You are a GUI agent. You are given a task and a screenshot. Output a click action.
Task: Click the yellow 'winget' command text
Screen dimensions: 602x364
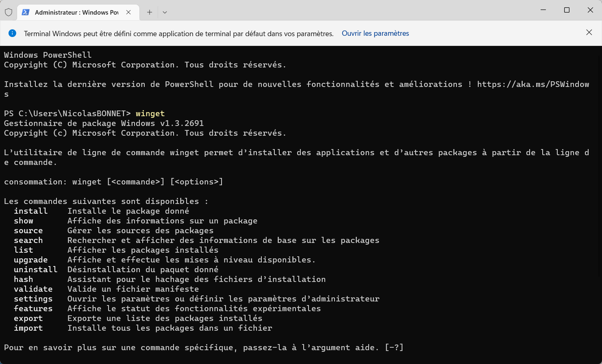point(150,114)
